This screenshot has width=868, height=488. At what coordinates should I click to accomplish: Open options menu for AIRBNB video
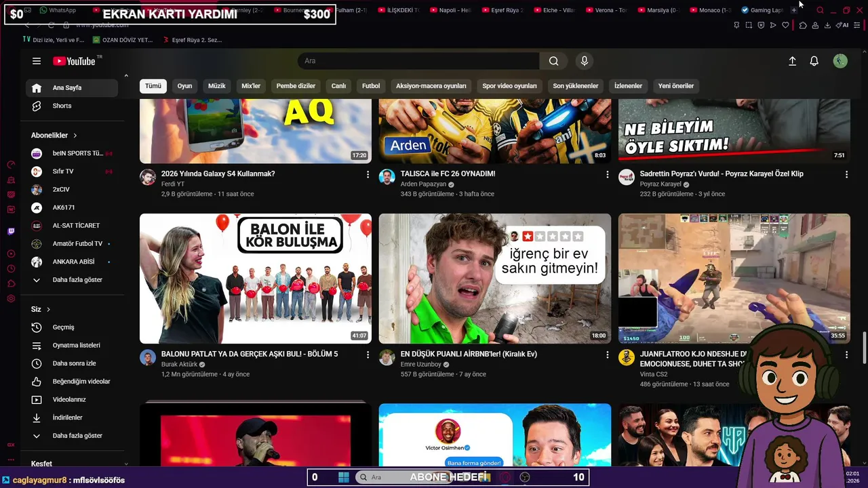607,354
